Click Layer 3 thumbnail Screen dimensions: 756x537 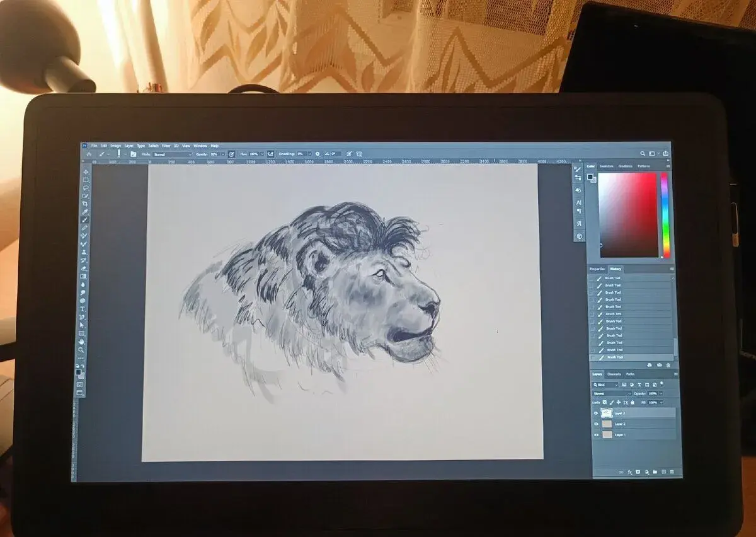(x=607, y=413)
